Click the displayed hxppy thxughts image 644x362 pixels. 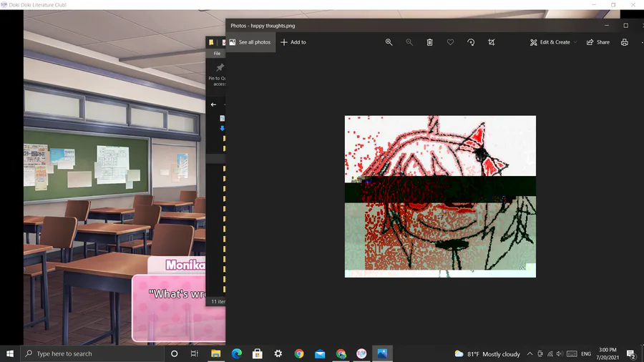440,196
